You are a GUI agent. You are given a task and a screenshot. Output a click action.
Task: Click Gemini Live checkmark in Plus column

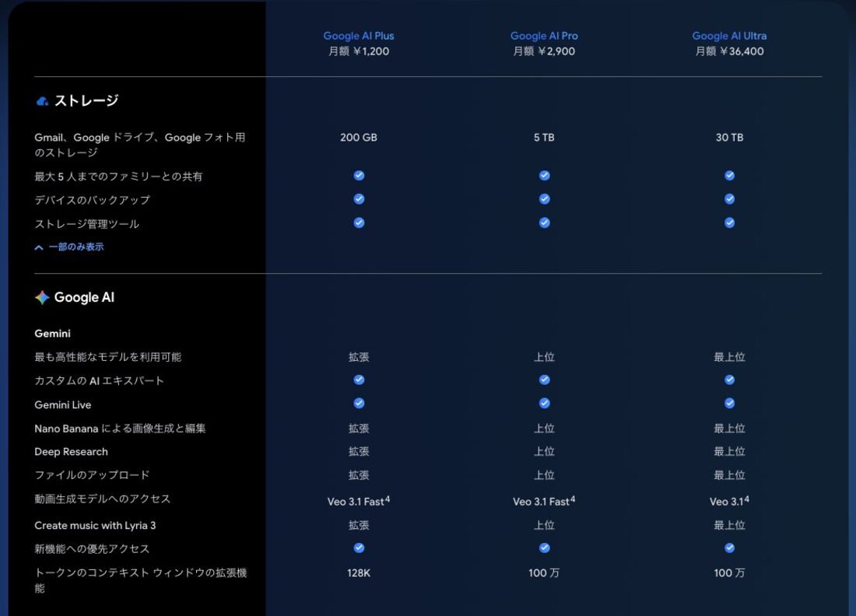pyautogui.click(x=358, y=403)
